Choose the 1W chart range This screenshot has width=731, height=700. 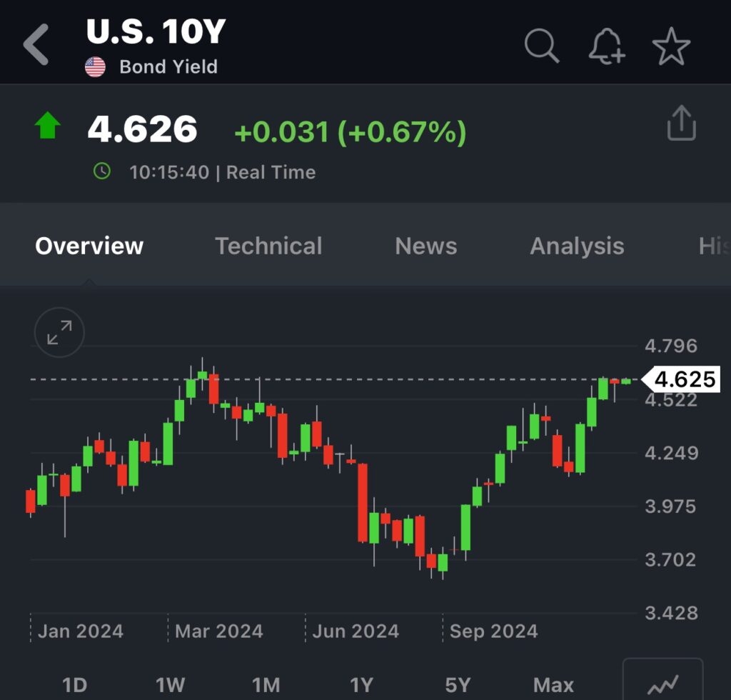click(170, 686)
